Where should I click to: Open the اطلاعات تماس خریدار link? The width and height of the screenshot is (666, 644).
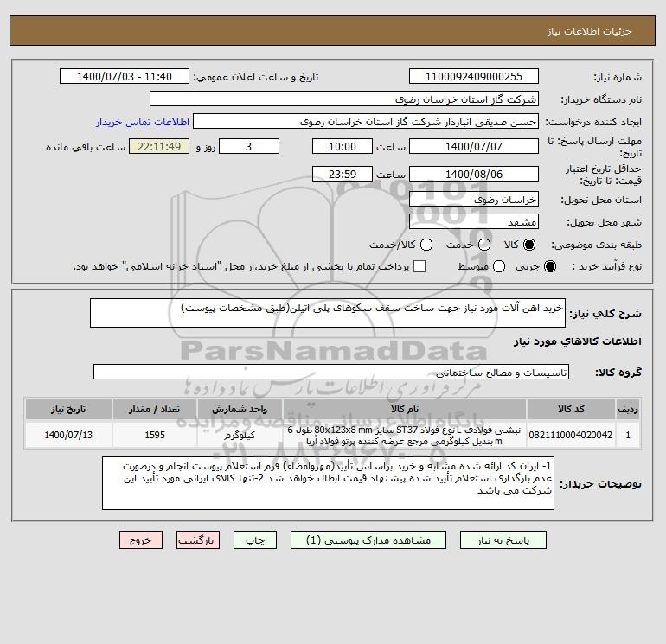tap(143, 122)
